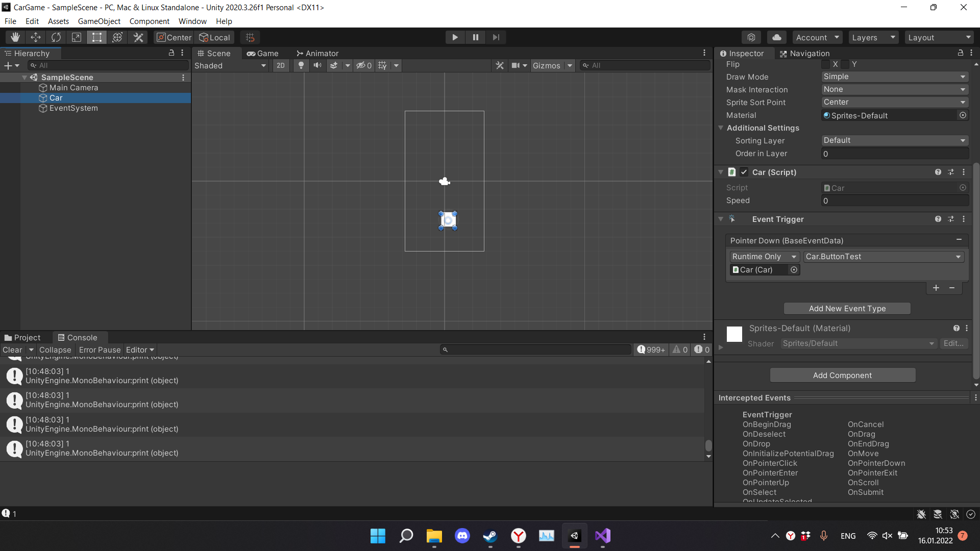
Task: Select the Move tool
Action: 36,37
